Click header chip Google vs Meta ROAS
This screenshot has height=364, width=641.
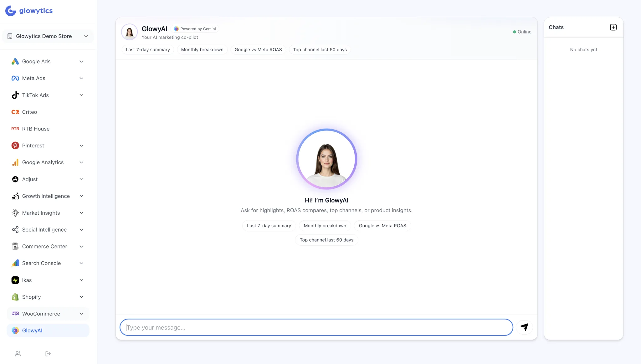(258, 50)
